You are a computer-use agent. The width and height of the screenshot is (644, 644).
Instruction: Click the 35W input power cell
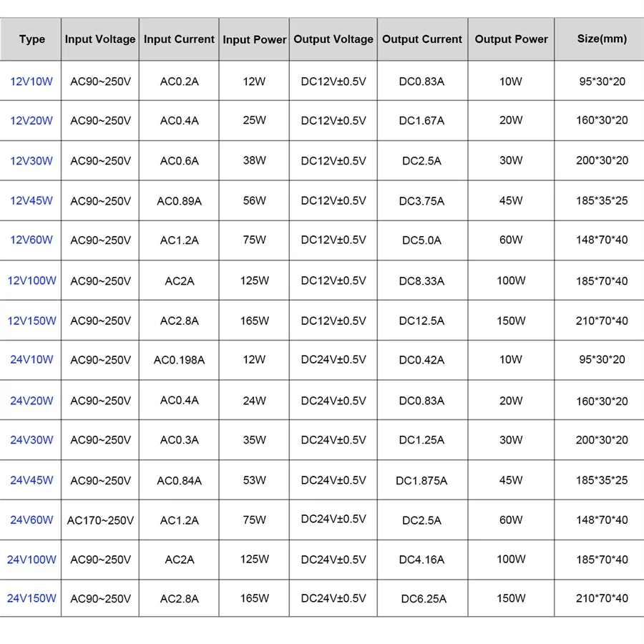point(254,440)
